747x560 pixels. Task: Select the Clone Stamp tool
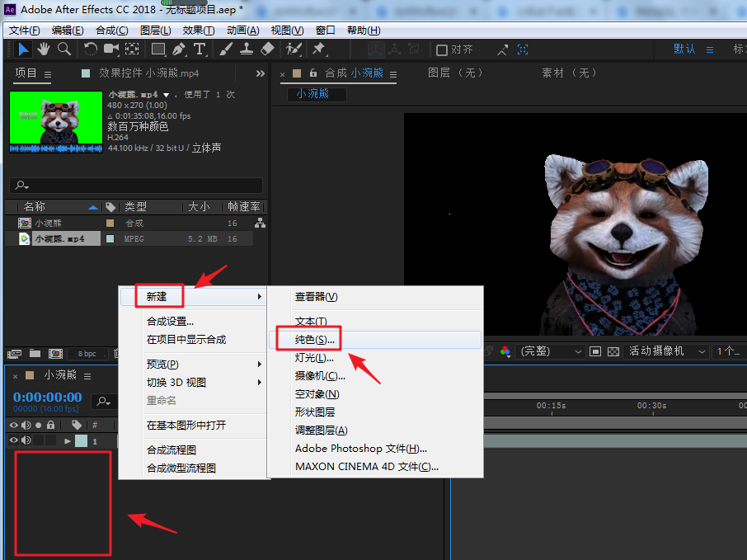(247, 49)
